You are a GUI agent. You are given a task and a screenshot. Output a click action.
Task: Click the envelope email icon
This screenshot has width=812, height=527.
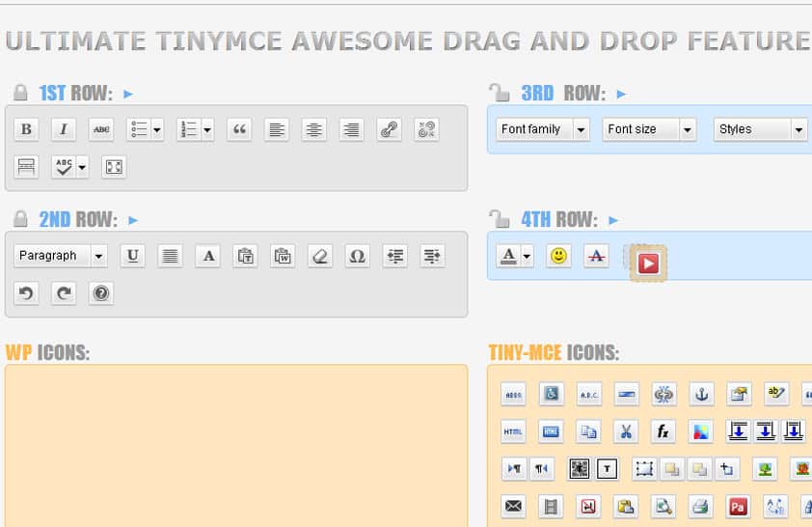click(513, 507)
